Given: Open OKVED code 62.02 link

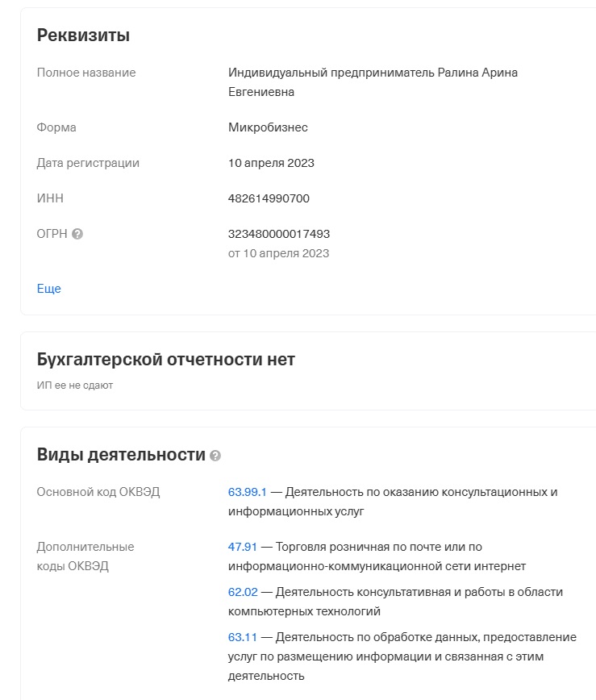Looking at the screenshot, I should click(x=243, y=592).
